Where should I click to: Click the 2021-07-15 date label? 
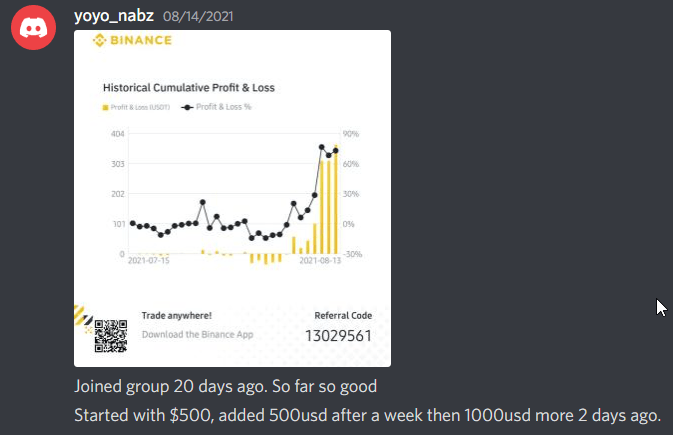[149, 261]
